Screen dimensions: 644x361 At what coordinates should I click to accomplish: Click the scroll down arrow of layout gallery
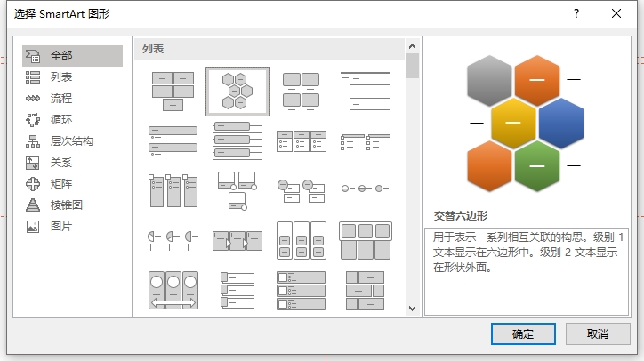(x=413, y=309)
